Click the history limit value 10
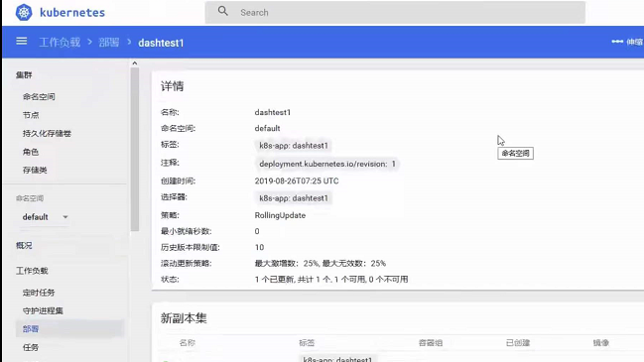644x362 pixels. tap(259, 248)
